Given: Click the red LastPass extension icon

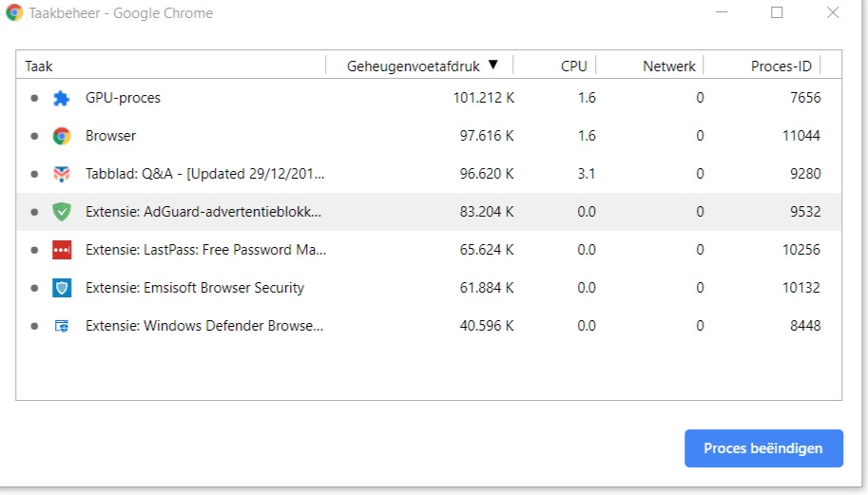Looking at the screenshot, I should tap(62, 250).
